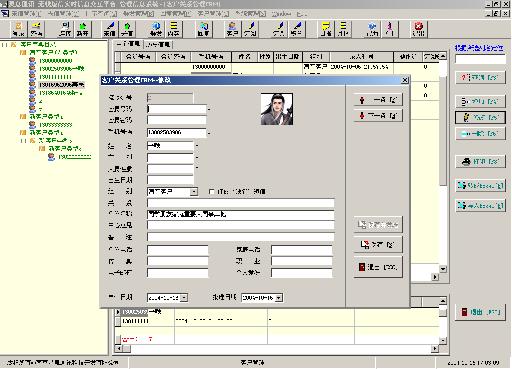Click the red X exit icon in toolbar
The height and width of the screenshot is (369, 512).
pyautogui.click(x=418, y=29)
